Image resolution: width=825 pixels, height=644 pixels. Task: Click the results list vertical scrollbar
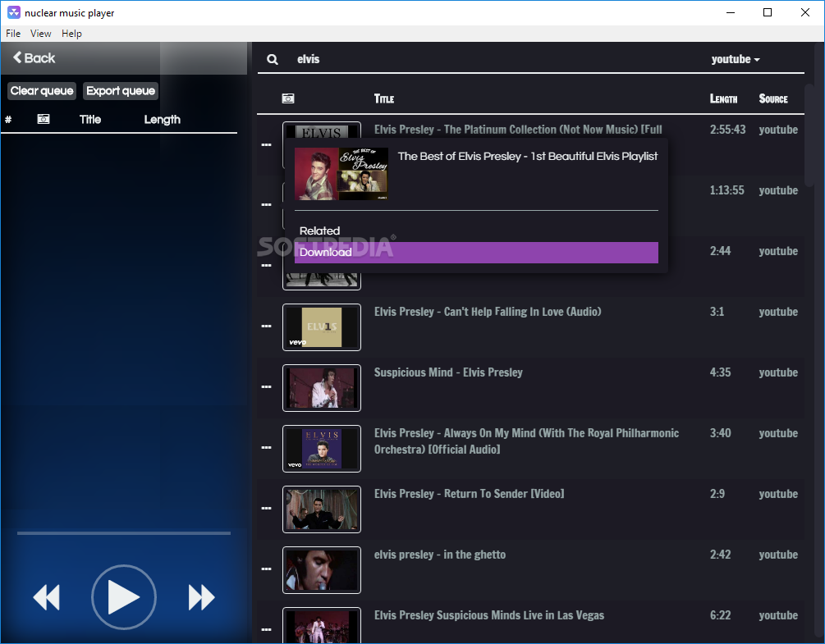tap(809, 134)
